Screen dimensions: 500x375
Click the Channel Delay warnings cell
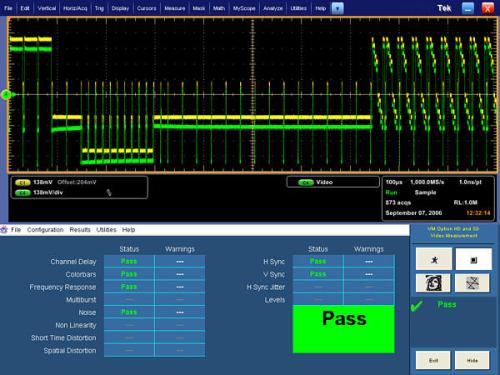(x=180, y=261)
